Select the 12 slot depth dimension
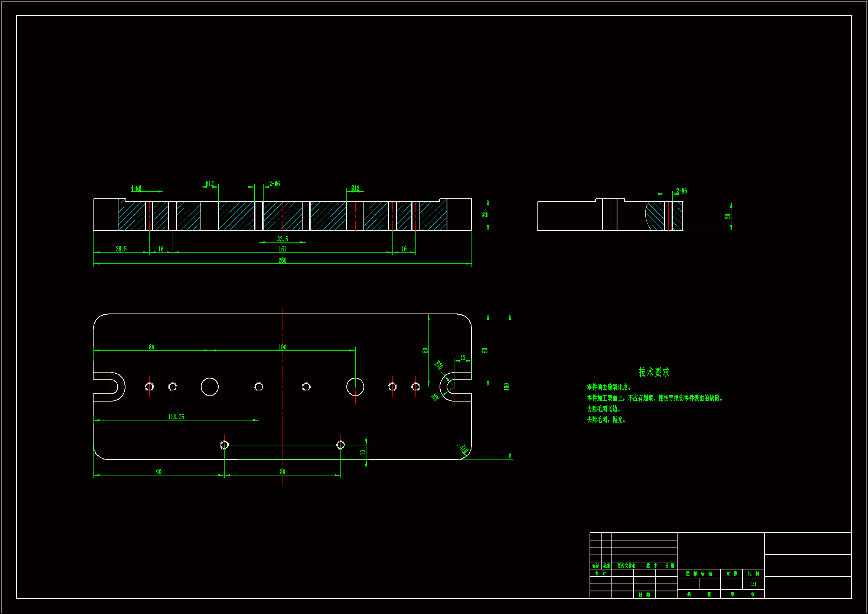868x614 pixels. [463, 357]
